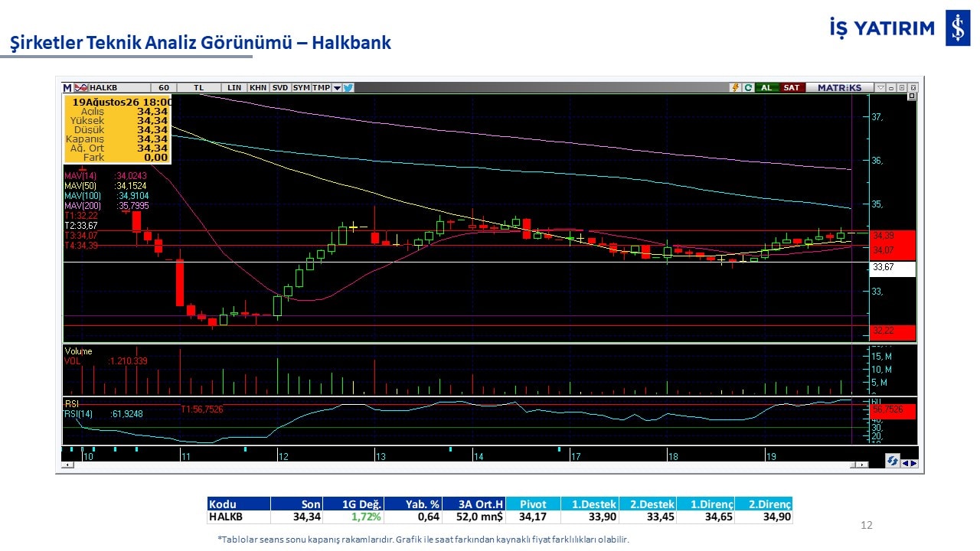Click the horizontal scrollbar right arrow
980x551 pixels.
(864, 465)
